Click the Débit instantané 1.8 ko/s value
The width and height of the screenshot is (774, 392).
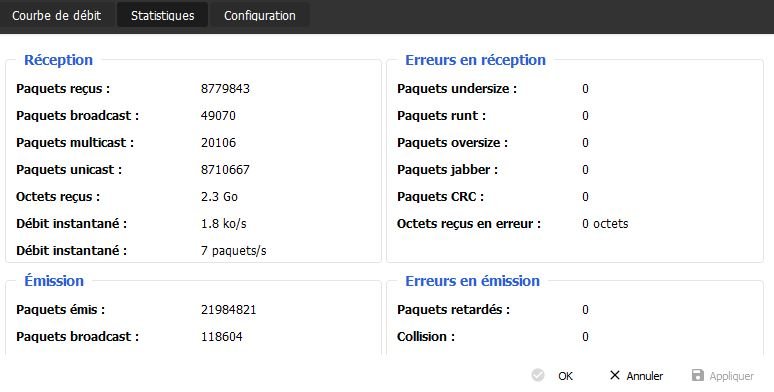[224, 224]
